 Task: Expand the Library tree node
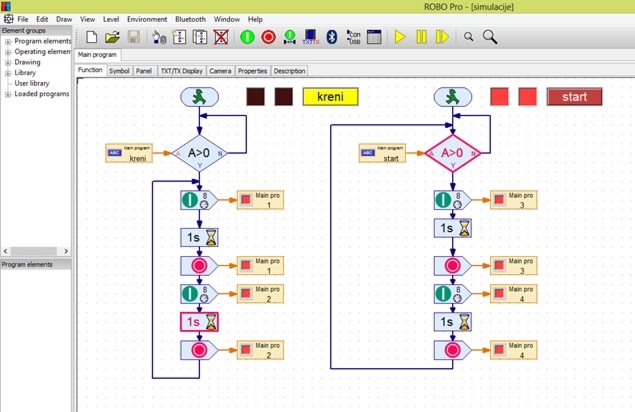point(8,73)
